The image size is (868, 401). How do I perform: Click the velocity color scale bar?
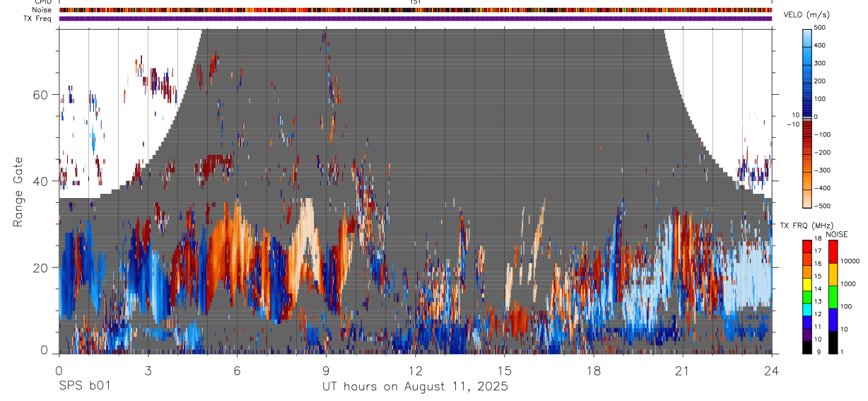point(808,117)
